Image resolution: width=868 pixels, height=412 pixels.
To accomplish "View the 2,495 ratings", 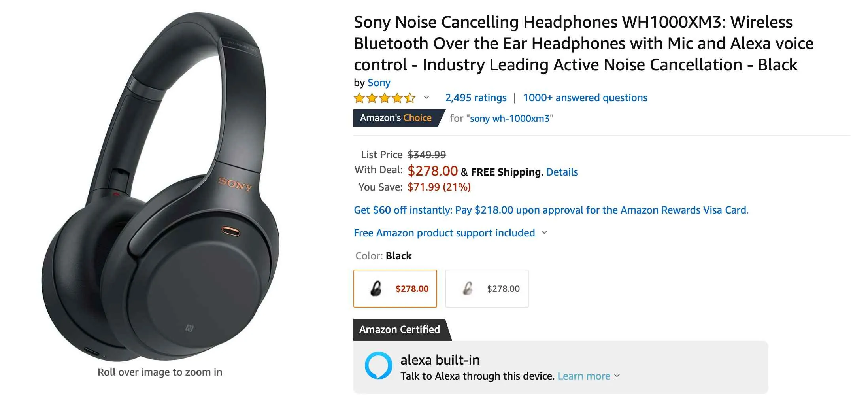I will coord(476,98).
